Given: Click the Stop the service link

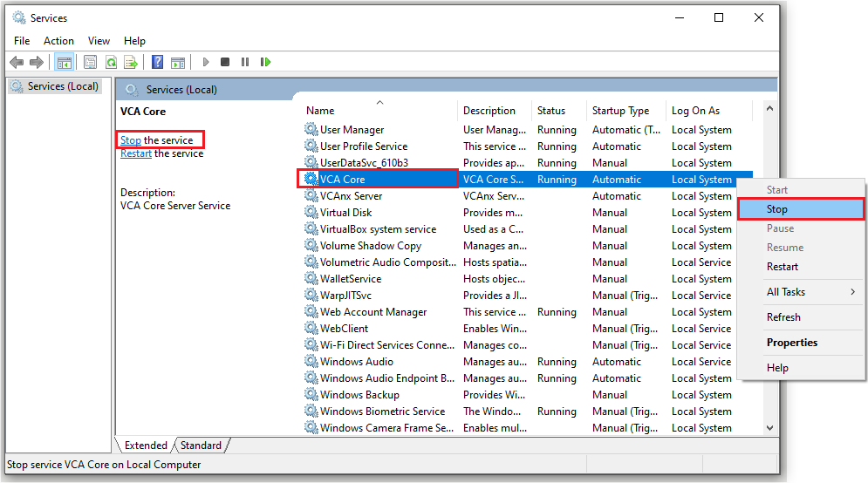Looking at the screenshot, I should point(131,140).
